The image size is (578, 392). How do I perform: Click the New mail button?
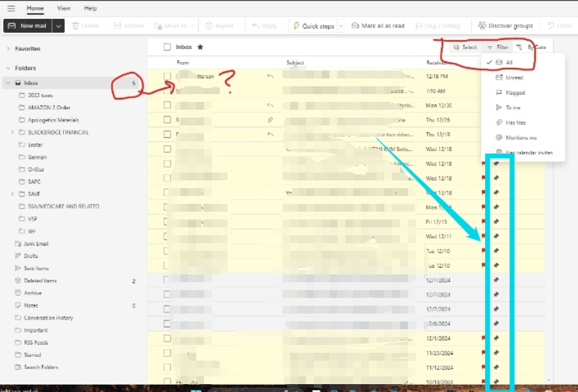click(28, 25)
